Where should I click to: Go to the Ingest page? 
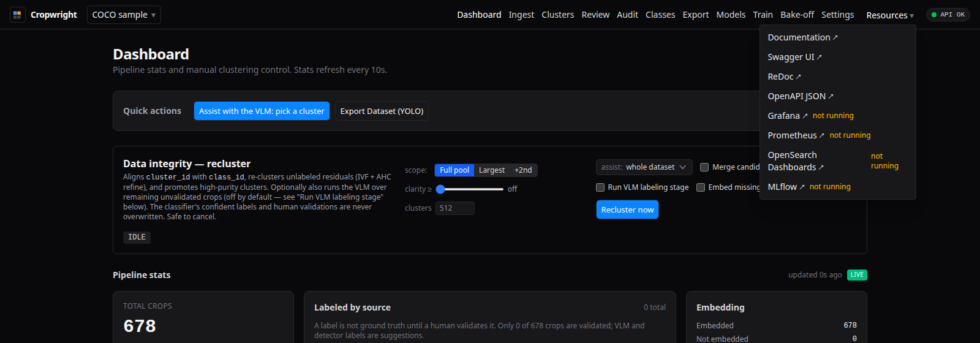coord(521,15)
